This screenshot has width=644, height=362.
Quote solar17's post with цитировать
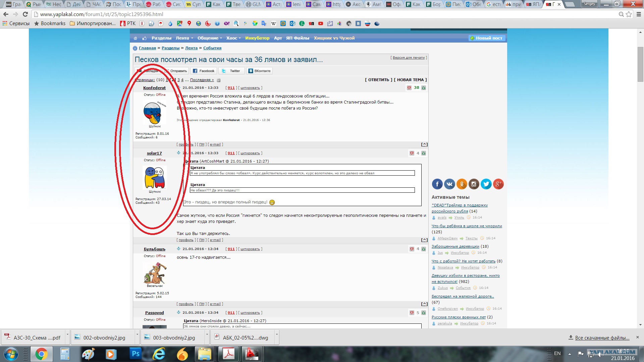pyautogui.click(x=250, y=153)
